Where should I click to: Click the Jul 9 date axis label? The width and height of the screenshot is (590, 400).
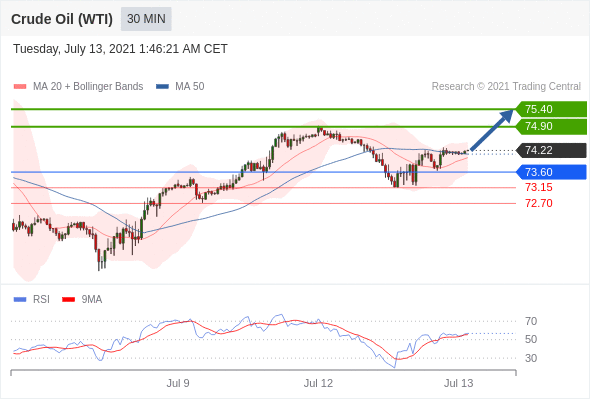(178, 383)
